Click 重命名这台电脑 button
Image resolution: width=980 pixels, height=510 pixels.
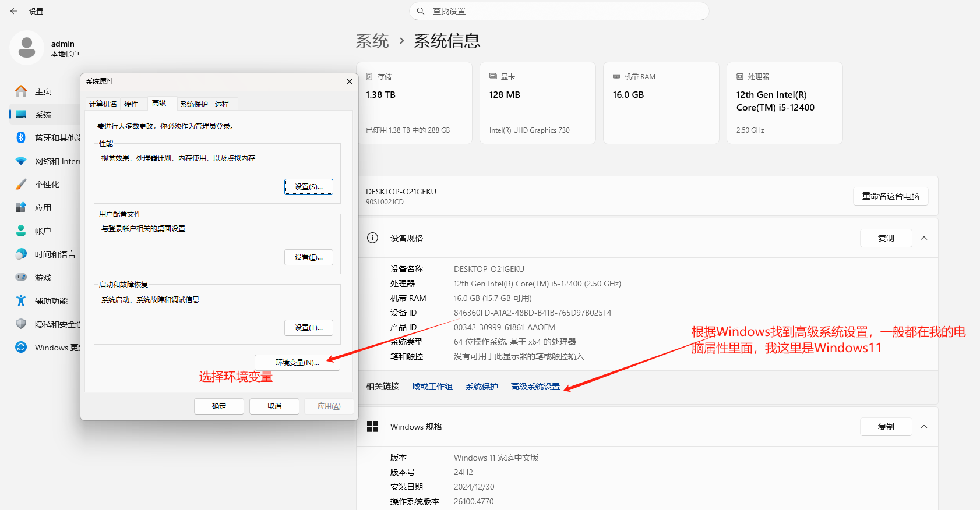(891, 196)
